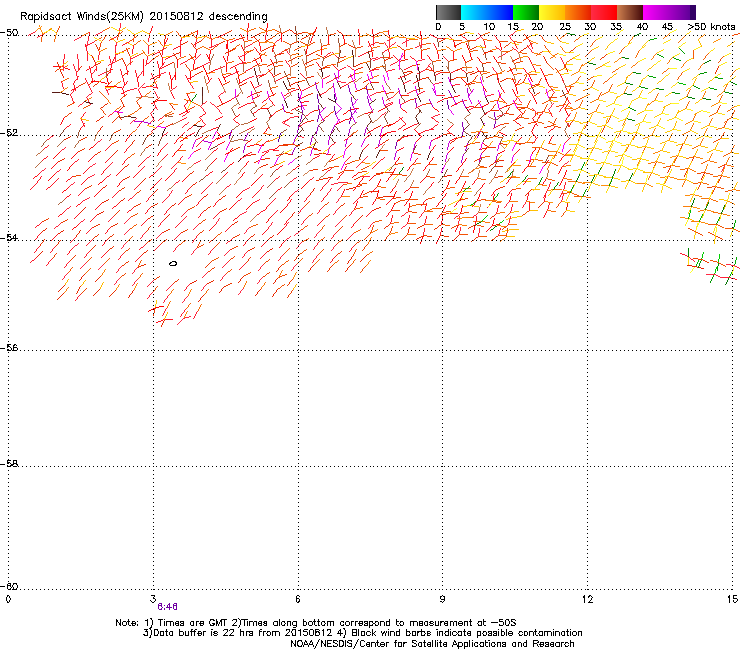Click the longitude axis label '12'
740x650 pixels.
(x=587, y=599)
